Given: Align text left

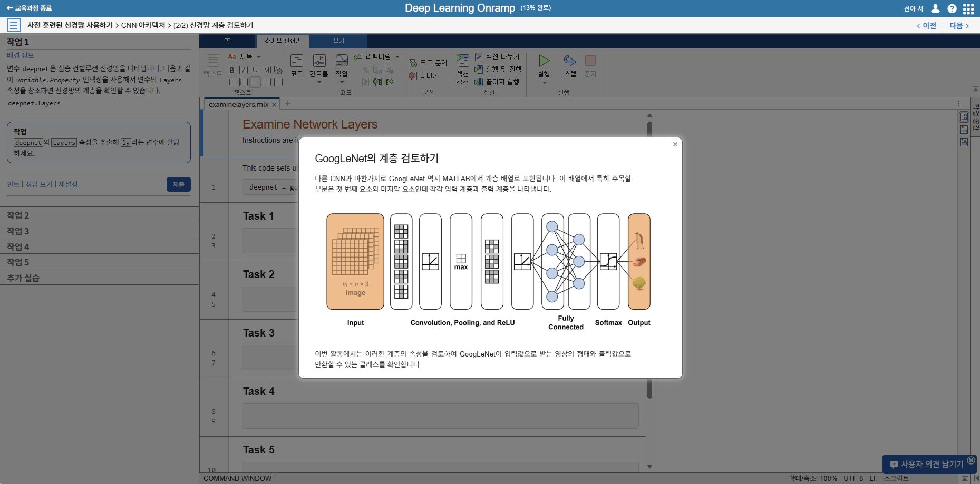Looking at the screenshot, I should click(255, 82).
